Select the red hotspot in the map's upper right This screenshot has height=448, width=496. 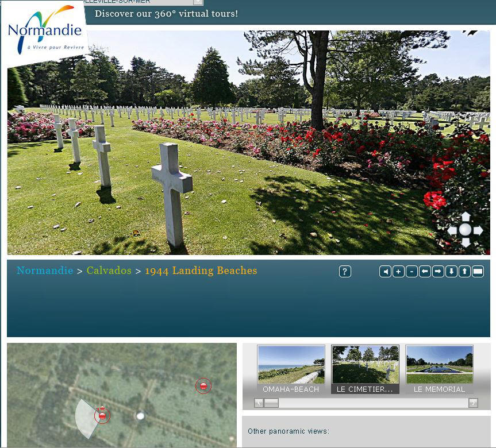point(203,386)
